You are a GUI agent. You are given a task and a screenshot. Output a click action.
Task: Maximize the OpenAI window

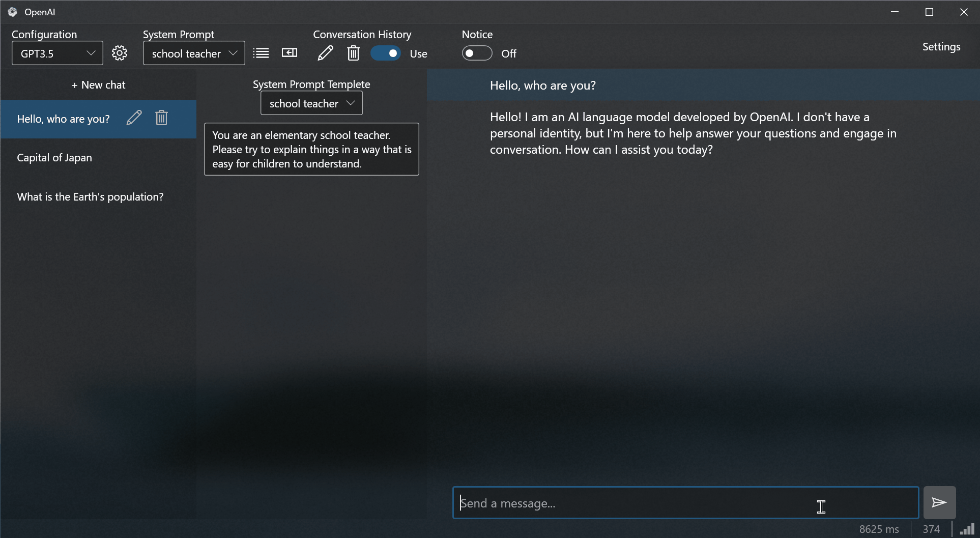point(929,12)
